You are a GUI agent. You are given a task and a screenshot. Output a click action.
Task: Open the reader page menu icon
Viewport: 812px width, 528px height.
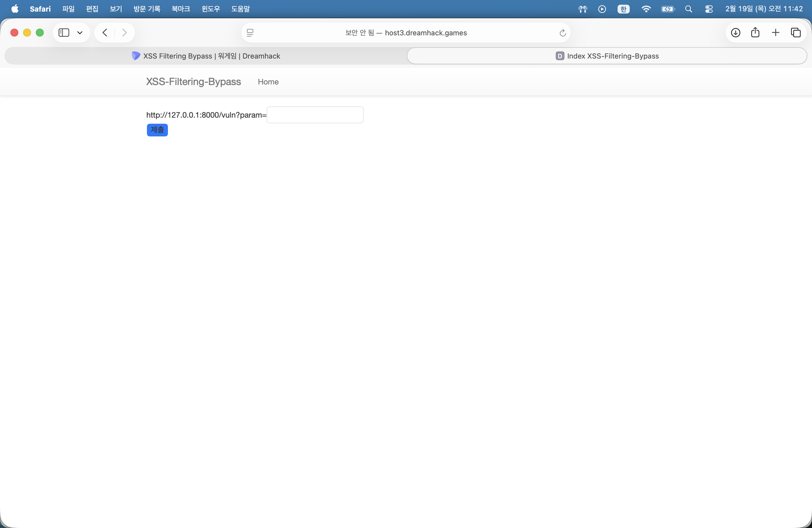[250, 33]
